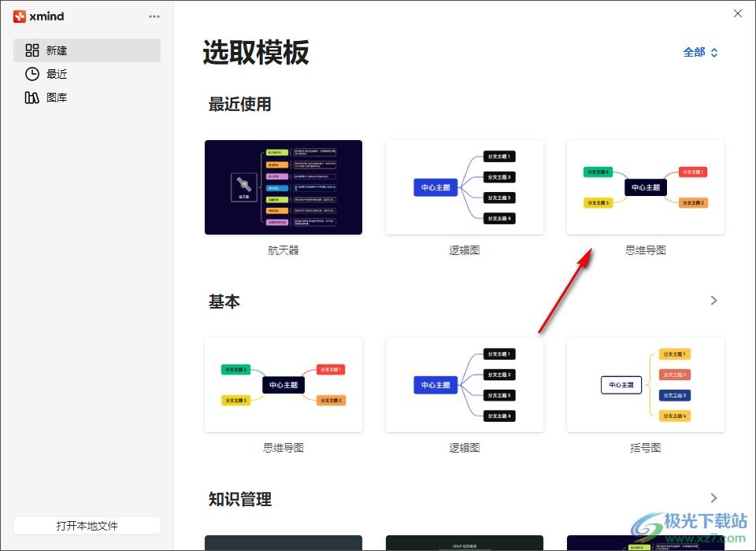Click the 航天器 template label
The image size is (756, 551).
(x=283, y=250)
